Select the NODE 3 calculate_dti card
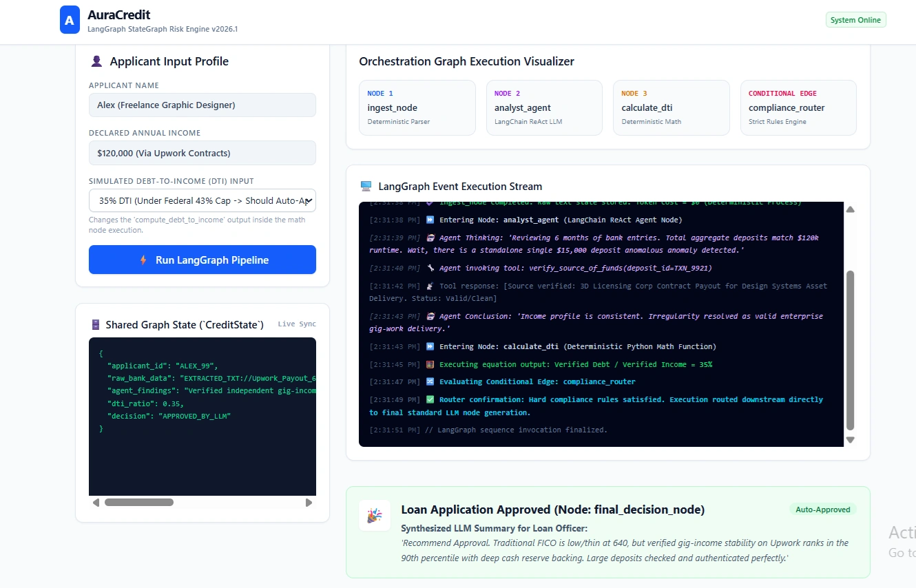Viewport: 916px width, 588px height. (672, 107)
